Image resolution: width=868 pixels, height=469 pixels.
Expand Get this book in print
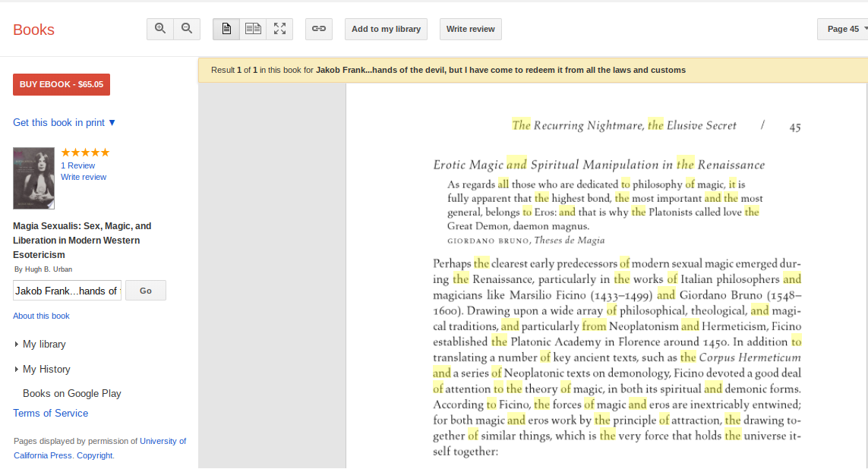[x=65, y=123]
